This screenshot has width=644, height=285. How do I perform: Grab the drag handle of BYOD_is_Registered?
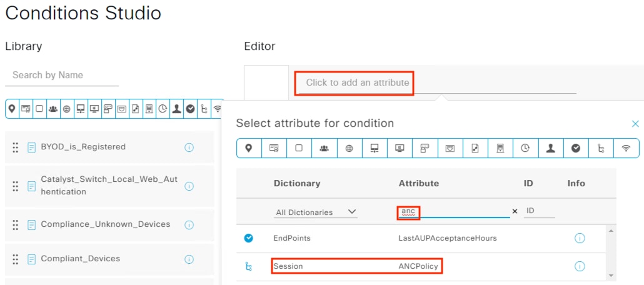(x=15, y=147)
